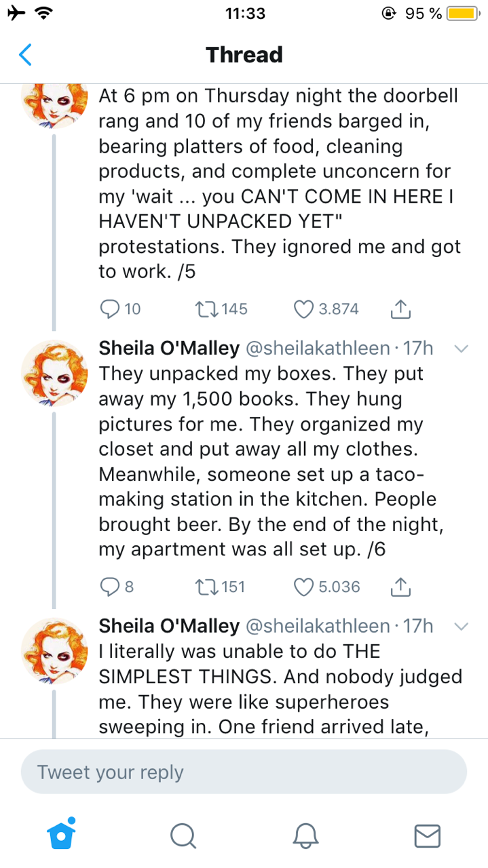Share the tweet ending in /5
The image size is (488, 868).
[401, 309]
